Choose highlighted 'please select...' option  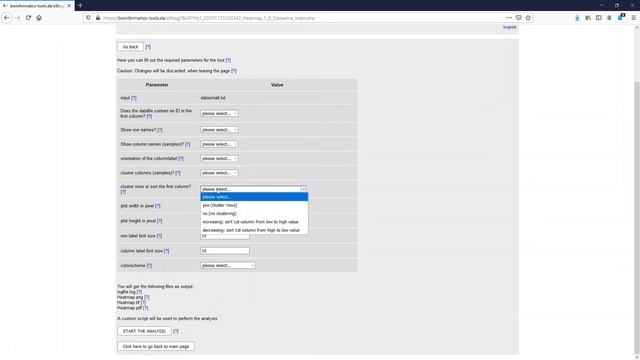(254, 197)
